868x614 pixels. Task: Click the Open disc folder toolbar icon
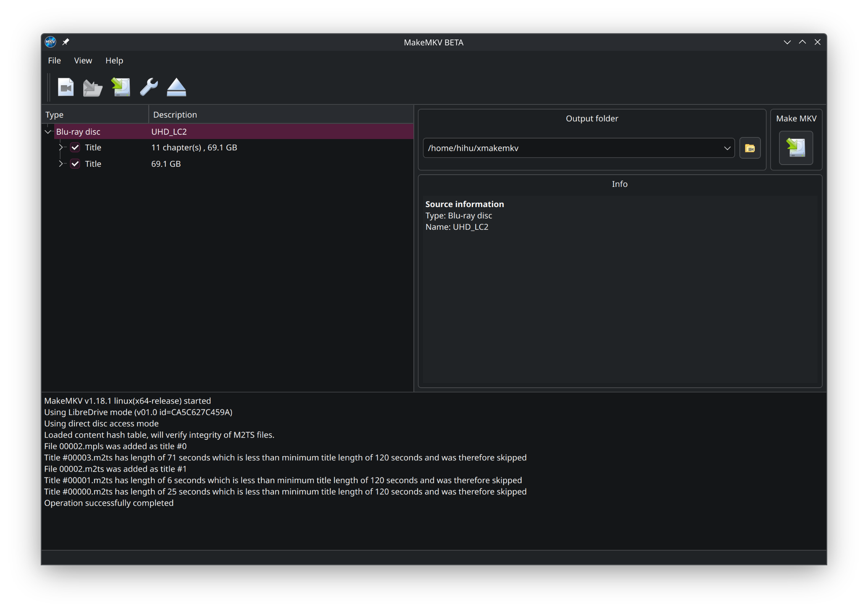coord(93,87)
